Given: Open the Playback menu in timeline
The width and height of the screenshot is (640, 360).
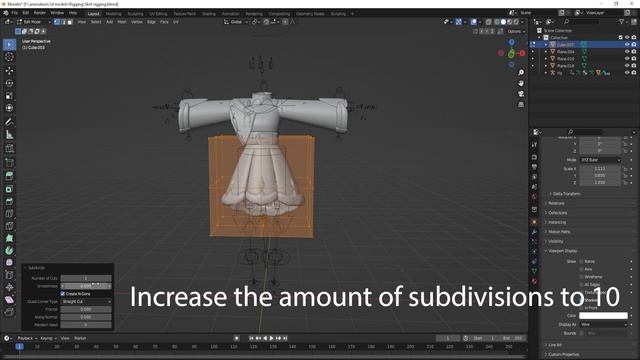Looking at the screenshot, I should point(27,338).
